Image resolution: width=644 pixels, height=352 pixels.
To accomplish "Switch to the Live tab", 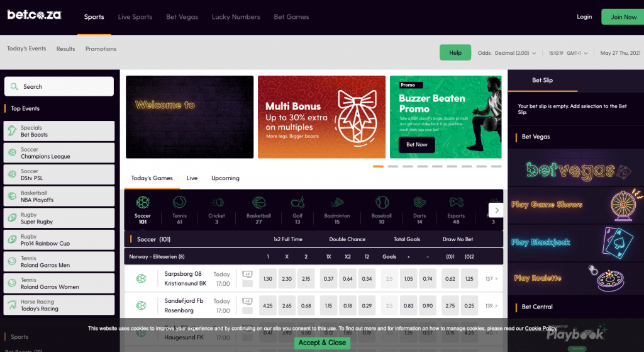I will click(x=192, y=178).
